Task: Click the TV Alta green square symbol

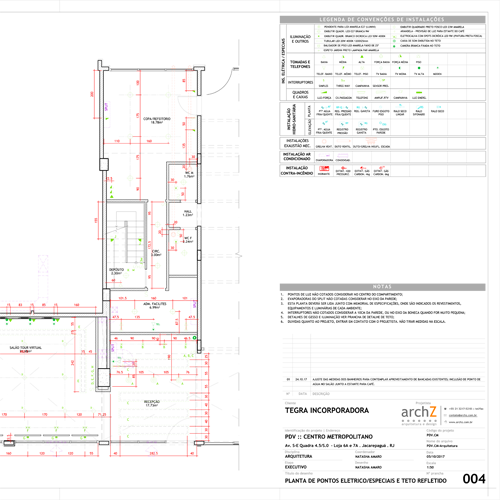Action: [419, 68]
